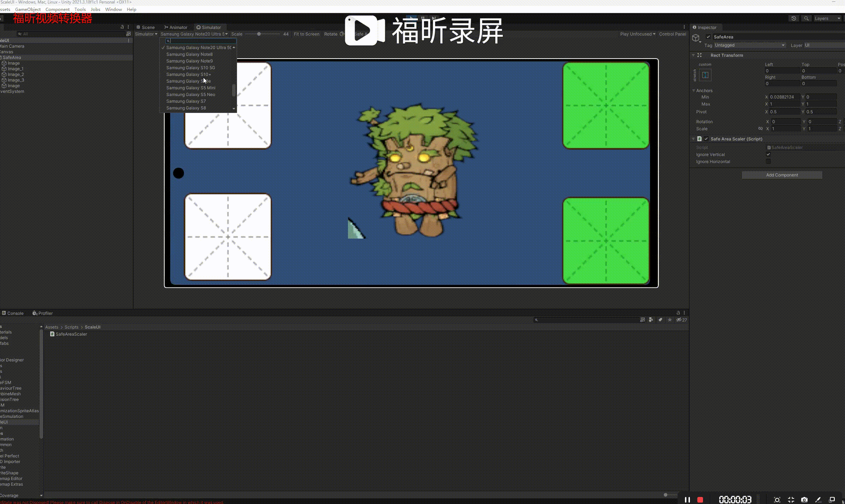The image size is (845, 504).
Task: Switch to the Console tab
Action: (x=13, y=313)
